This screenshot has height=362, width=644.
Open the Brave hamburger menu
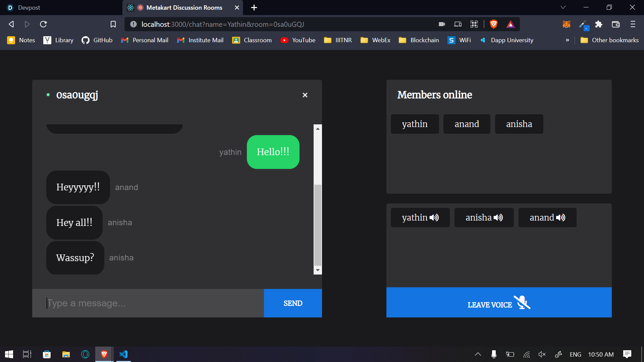click(633, 24)
